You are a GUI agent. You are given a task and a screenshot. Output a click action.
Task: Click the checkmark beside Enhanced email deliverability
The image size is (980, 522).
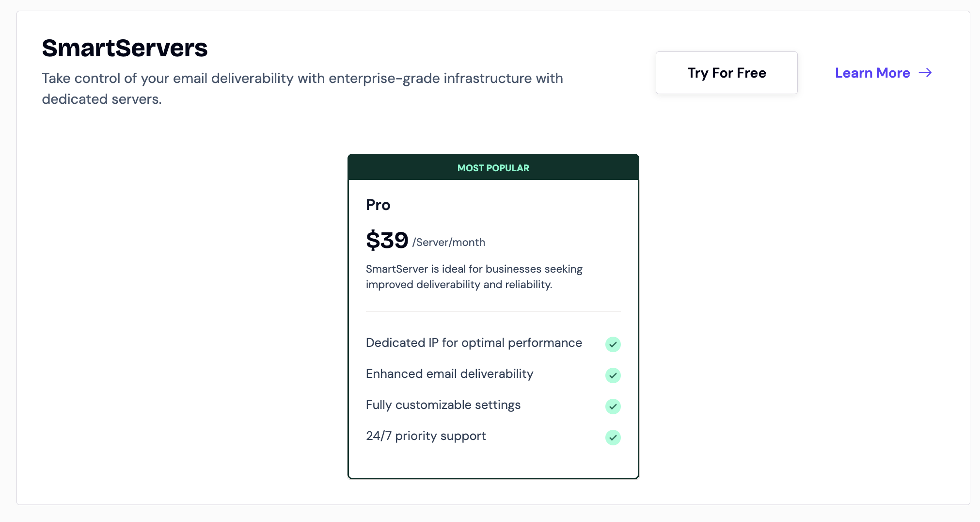click(x=613, y=375)
